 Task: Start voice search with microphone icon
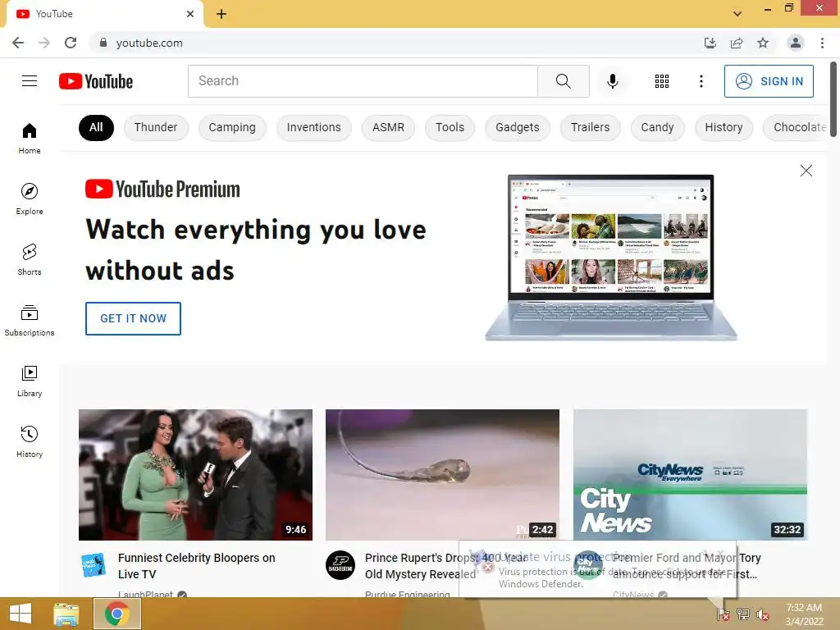tap(612, 81)
